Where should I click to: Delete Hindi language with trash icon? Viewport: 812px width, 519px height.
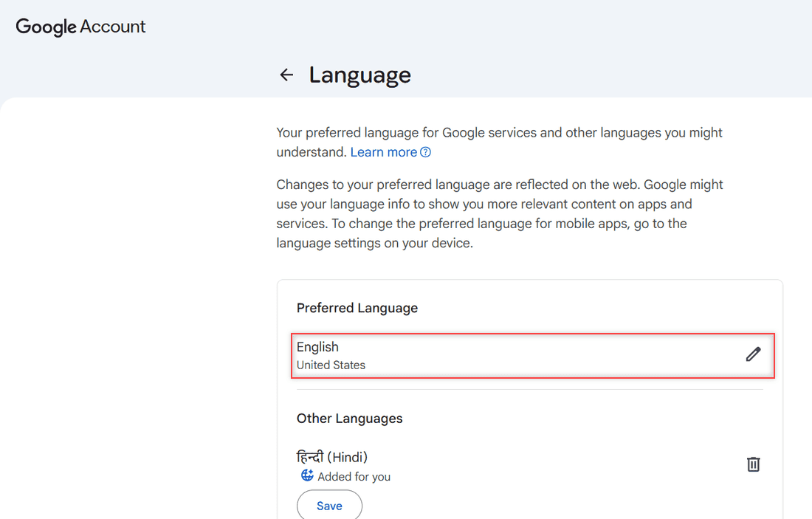(753, 464)
